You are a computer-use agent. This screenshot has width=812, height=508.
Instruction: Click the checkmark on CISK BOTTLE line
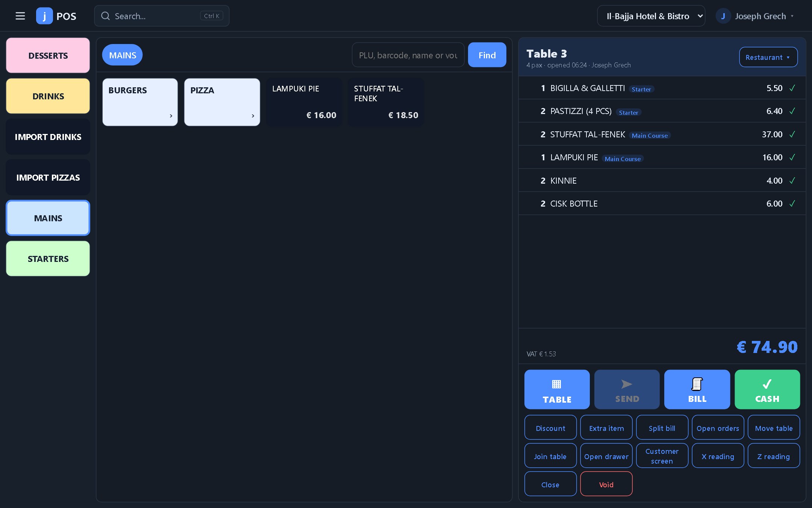tap(792, 204)
